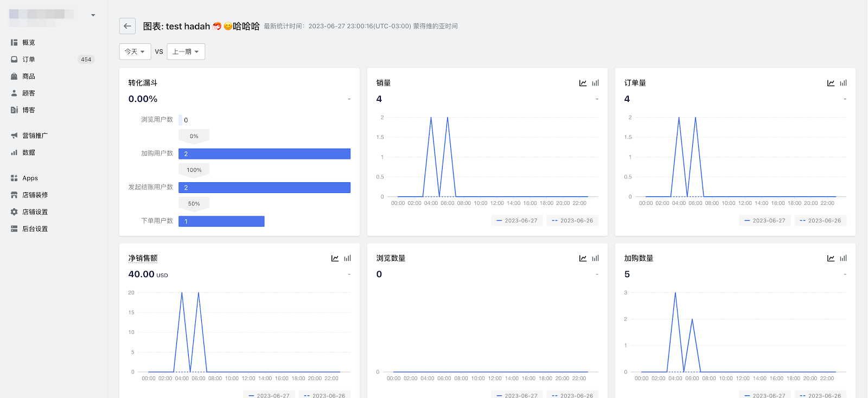Click the 100% funnel step rate
The width and height of the screenshot is (868, 398).
click(x=194, y=170)
